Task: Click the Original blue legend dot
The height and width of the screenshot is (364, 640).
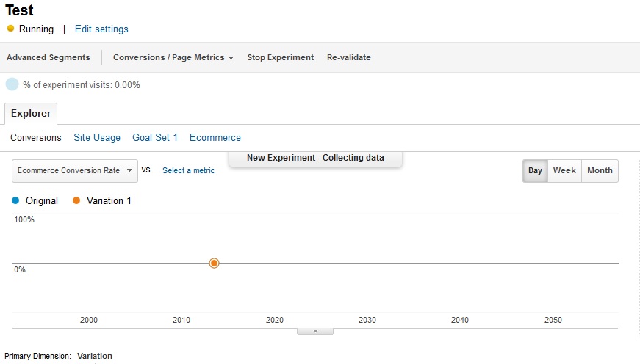Action: pos(15,200)
